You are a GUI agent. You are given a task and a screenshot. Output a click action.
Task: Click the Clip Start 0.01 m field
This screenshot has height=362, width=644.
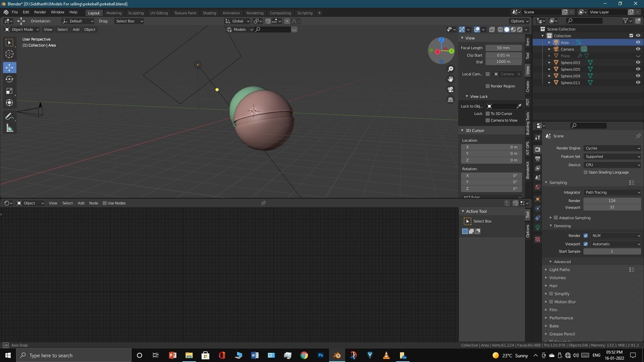click(x=503, y=55)
